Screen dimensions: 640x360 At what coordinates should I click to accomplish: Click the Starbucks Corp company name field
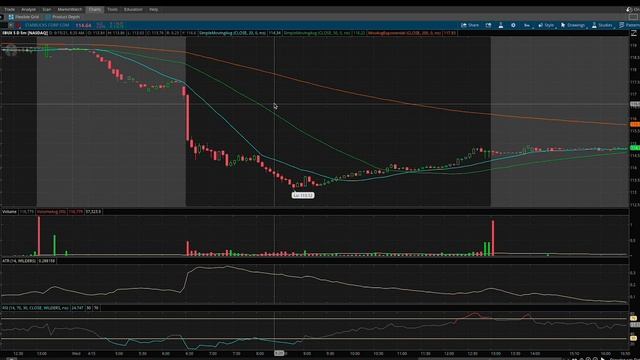click(x=47, y=25)
